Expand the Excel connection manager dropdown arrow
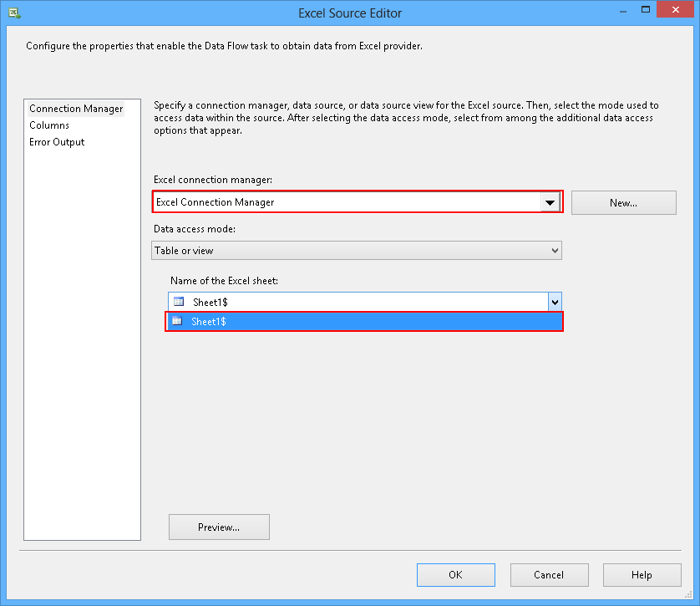This screenshot has height=606, width=700. pyautogui.click(x=550, y=202)
